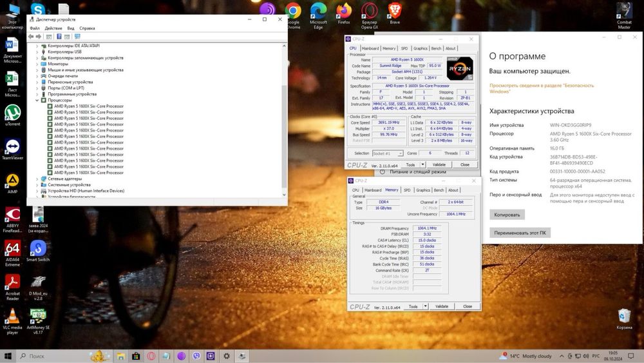
Task: Switch to Graphics tab in CPU-Z memory timings window
Action: click(x=423, y=190)
